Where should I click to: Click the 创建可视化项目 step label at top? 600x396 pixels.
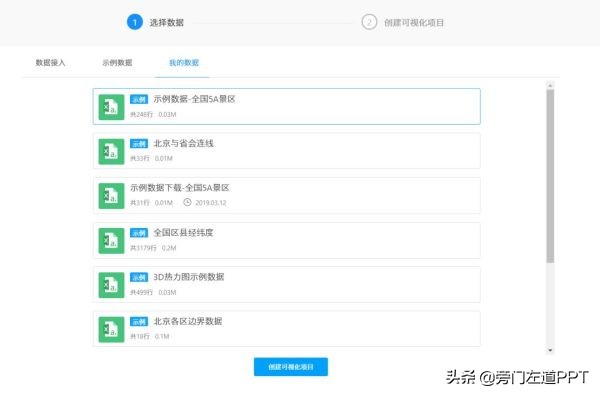414,23
